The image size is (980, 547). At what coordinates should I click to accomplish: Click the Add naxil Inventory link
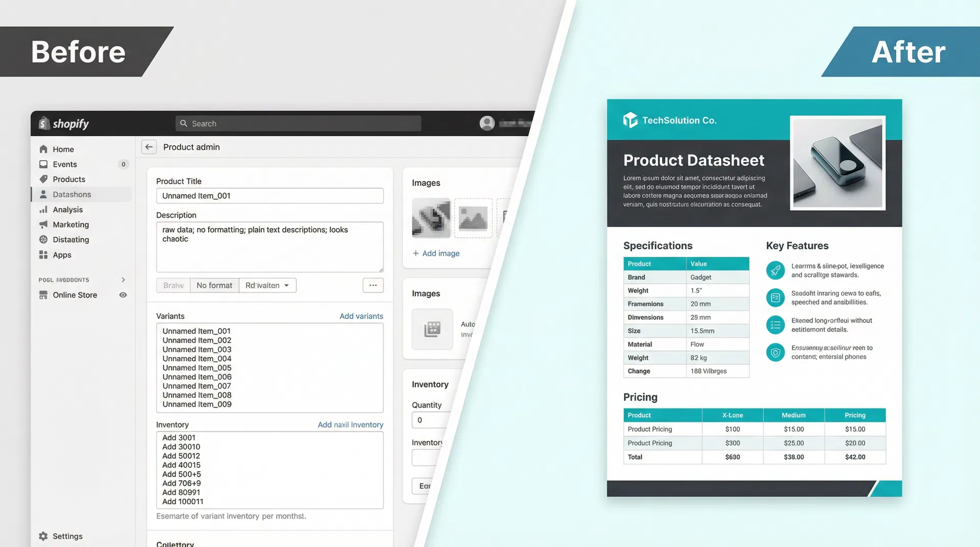tap(350, 425)
